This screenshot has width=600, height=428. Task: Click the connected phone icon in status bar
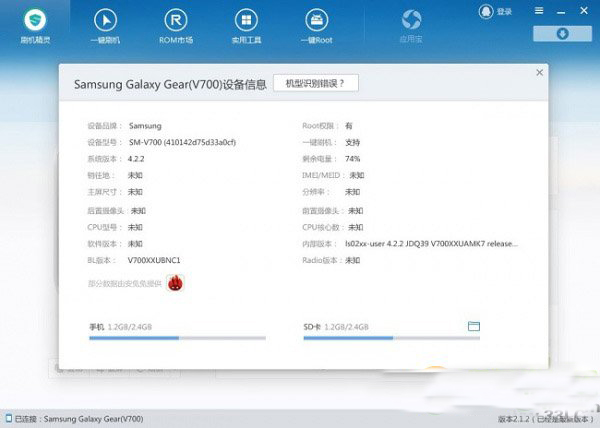[9, 418]
